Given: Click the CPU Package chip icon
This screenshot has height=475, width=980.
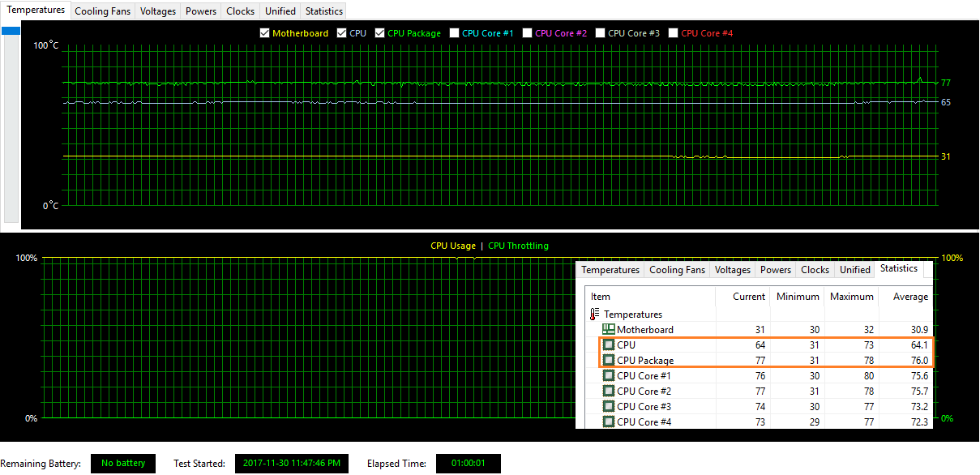Looking at the screenshot, I should coord(608,361).
